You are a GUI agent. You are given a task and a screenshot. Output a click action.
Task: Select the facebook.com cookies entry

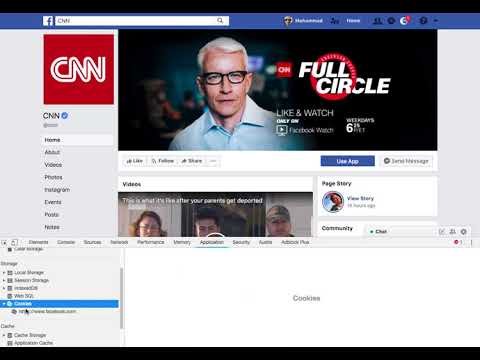(47, 311)
